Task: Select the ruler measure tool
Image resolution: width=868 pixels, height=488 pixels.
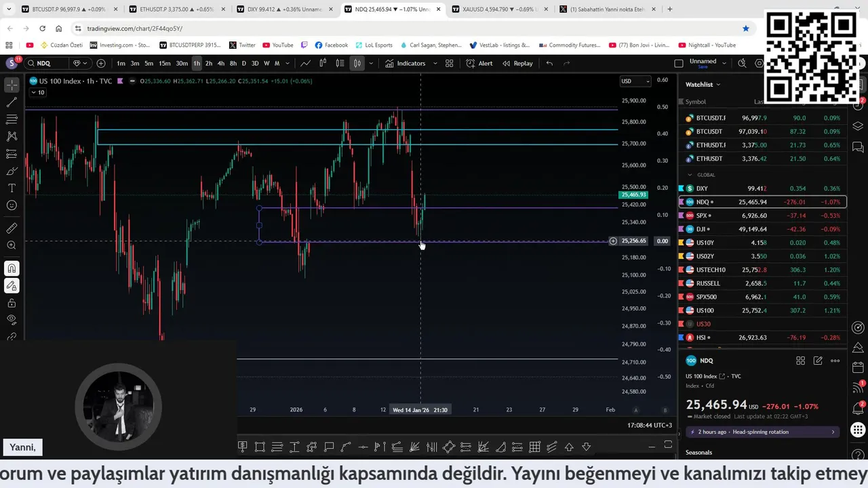Action: coord(12,228)
